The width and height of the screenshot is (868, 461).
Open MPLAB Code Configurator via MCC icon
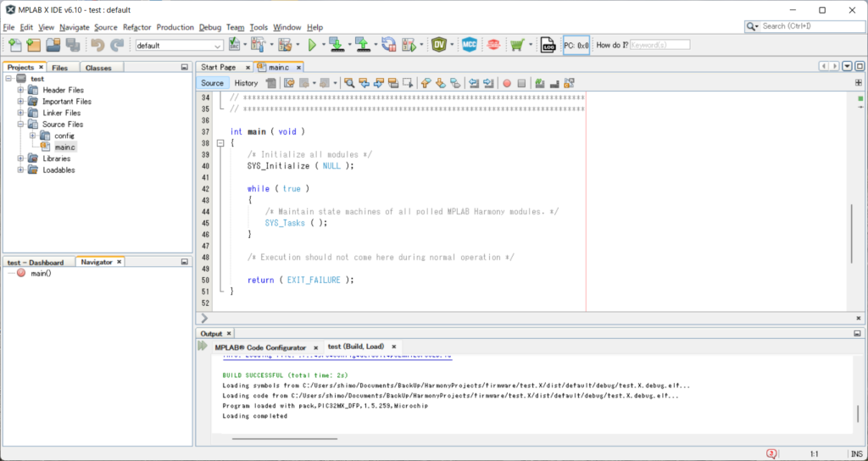pos(470,45)
